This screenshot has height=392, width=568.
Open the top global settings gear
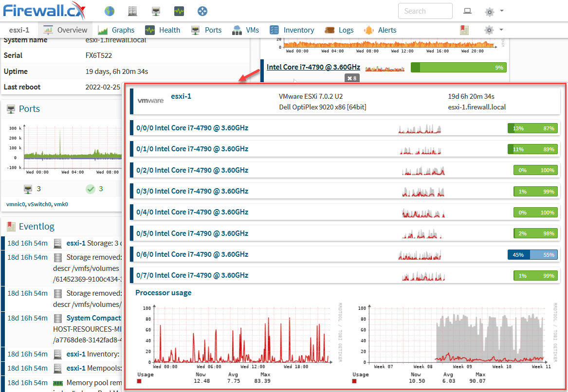(489, 12)
